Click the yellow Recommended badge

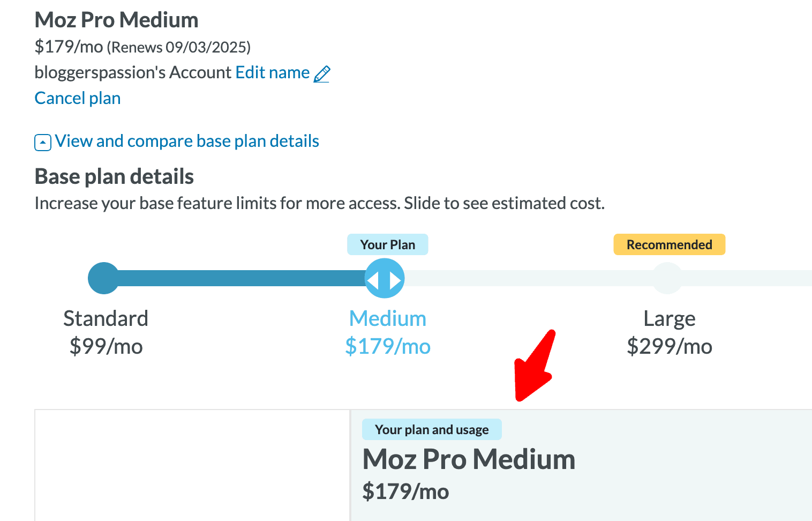[669, 244]
